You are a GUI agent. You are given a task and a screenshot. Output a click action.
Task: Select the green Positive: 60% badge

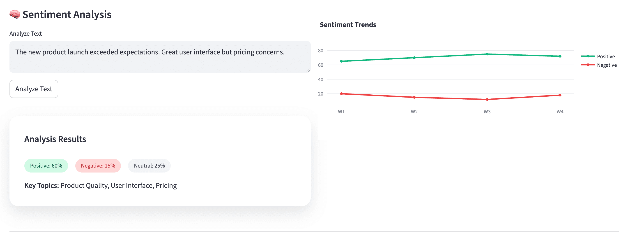[46, 166]
